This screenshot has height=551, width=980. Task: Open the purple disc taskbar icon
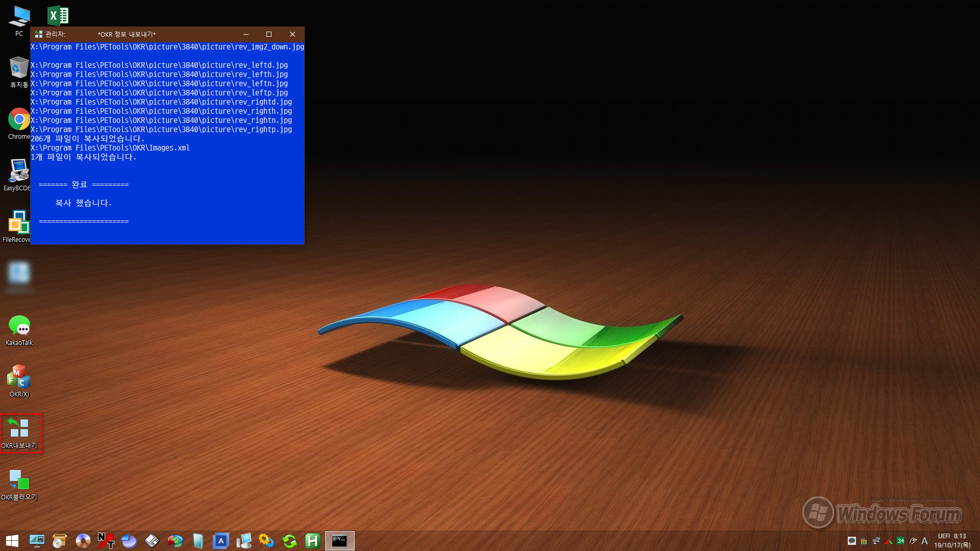83,541
